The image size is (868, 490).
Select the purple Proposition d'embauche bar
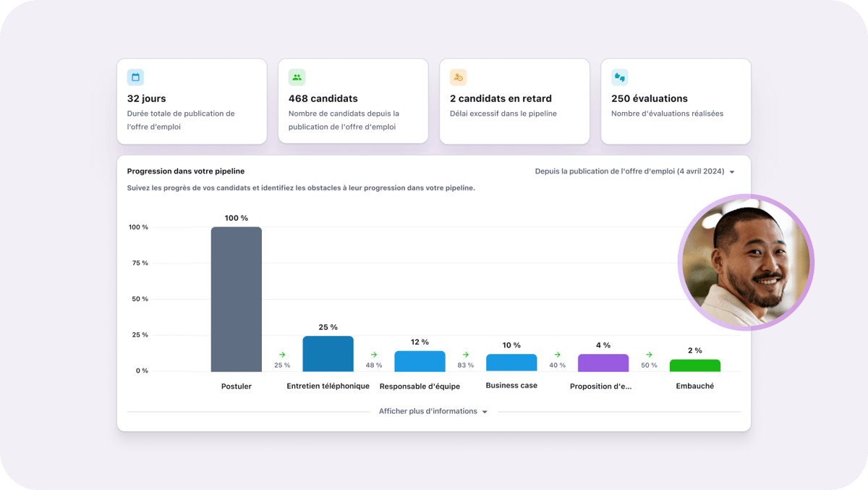(x=603, y=363)
